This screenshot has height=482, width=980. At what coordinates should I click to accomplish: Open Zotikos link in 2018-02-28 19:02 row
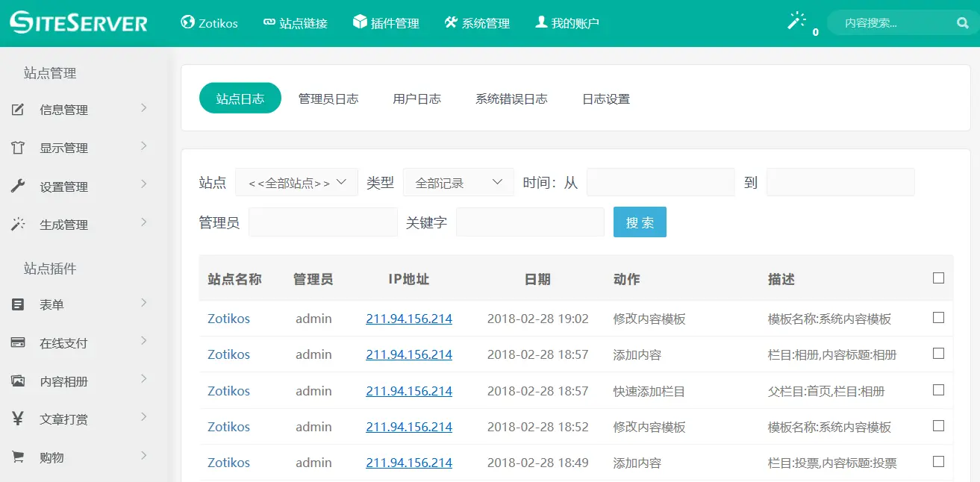(x=228, y=319)
